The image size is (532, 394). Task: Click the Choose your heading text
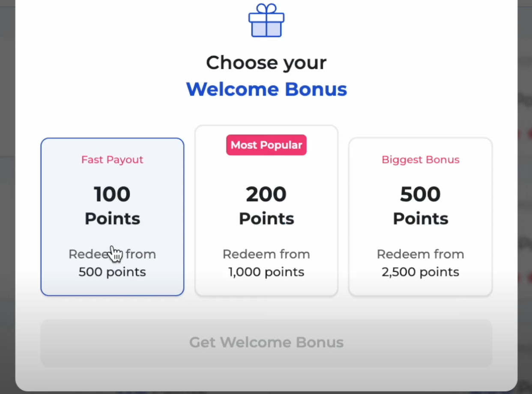(266, 63)
